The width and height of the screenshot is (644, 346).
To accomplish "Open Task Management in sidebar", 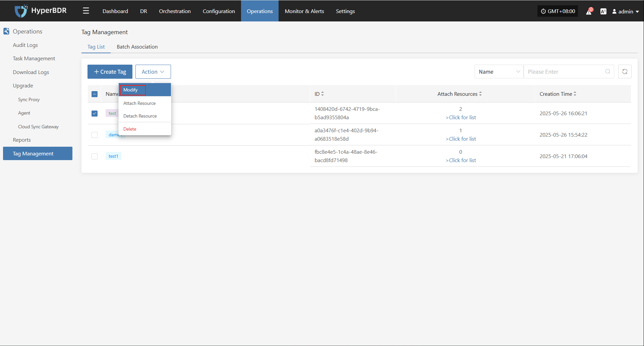I will [34, 59].
